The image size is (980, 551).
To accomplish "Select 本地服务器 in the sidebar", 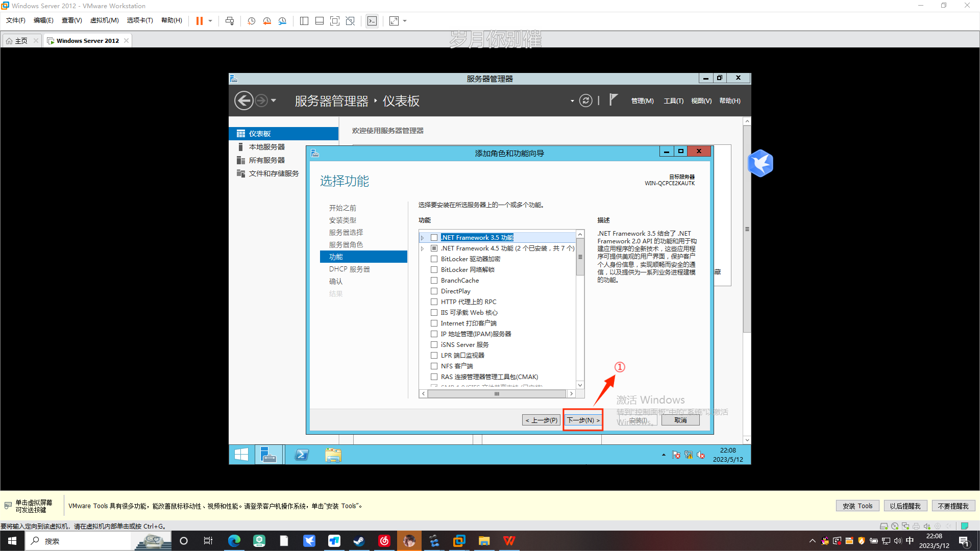I will [266, 147].
